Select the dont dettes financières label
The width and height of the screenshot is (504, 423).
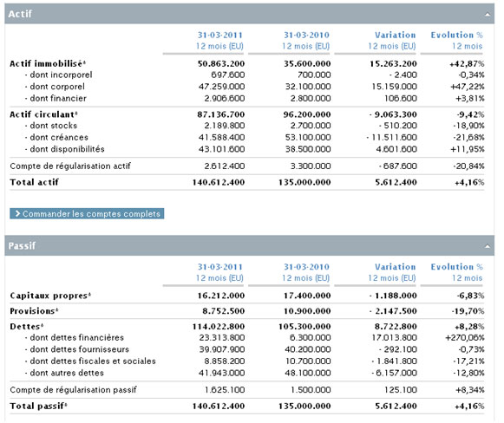(x=75, y=337)
